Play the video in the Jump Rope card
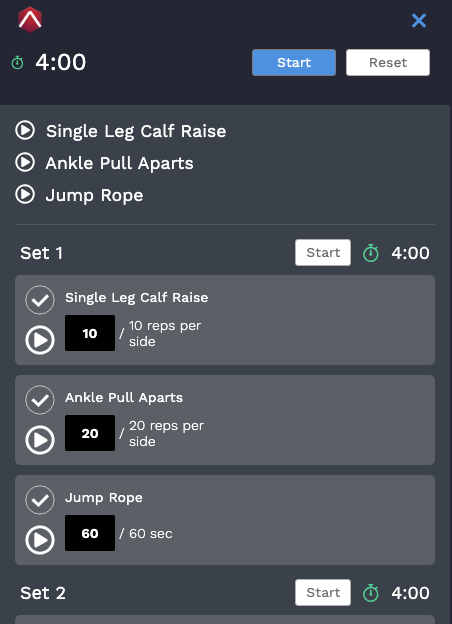452x624 pixels. 40,540
